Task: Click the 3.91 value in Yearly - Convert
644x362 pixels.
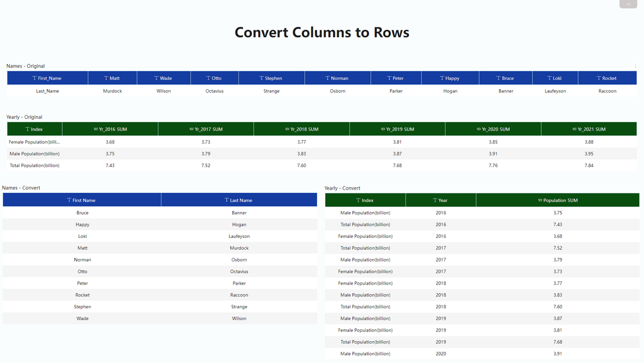Action: [558, 354]
